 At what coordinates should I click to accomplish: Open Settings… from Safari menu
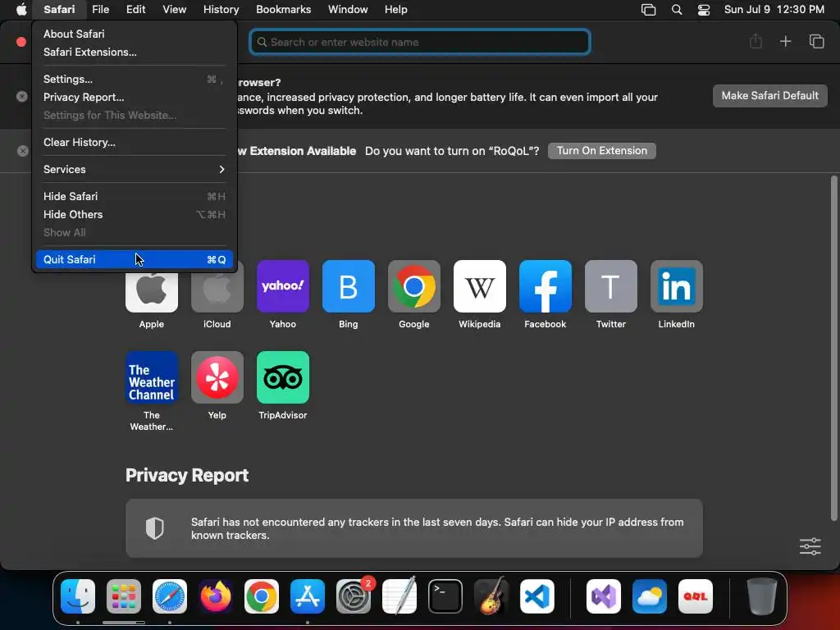pyautogui.click(x=134, y=79)
